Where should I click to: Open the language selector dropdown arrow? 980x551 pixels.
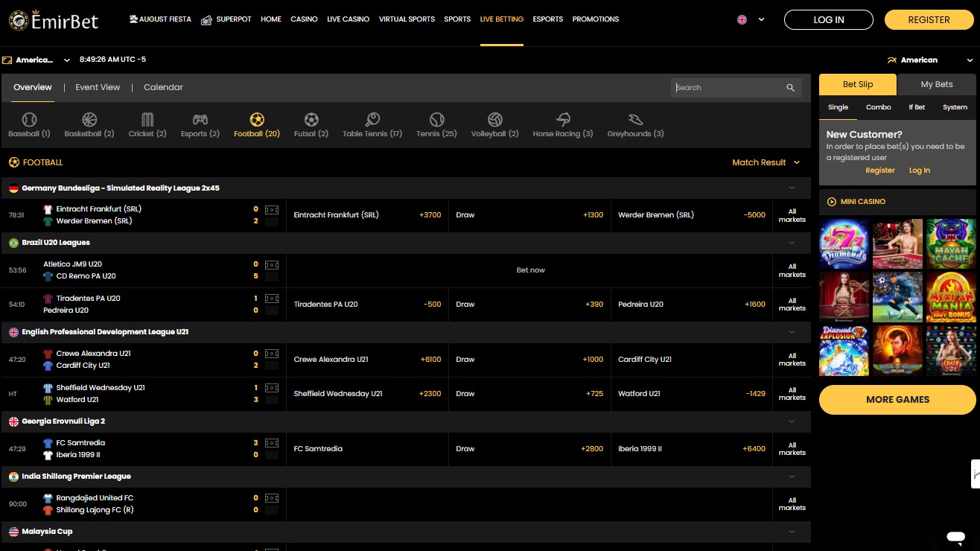[x=761, y=20]
